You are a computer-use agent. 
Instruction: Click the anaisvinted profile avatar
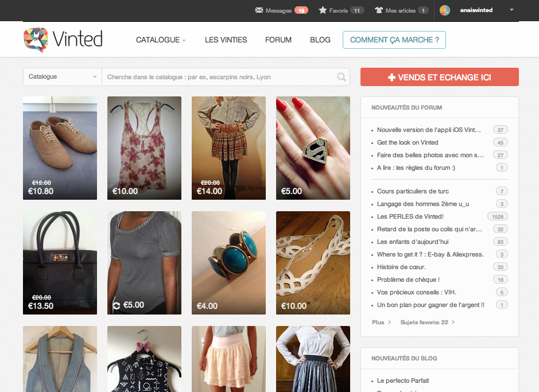pyautogui.click(x=445, y=10)
